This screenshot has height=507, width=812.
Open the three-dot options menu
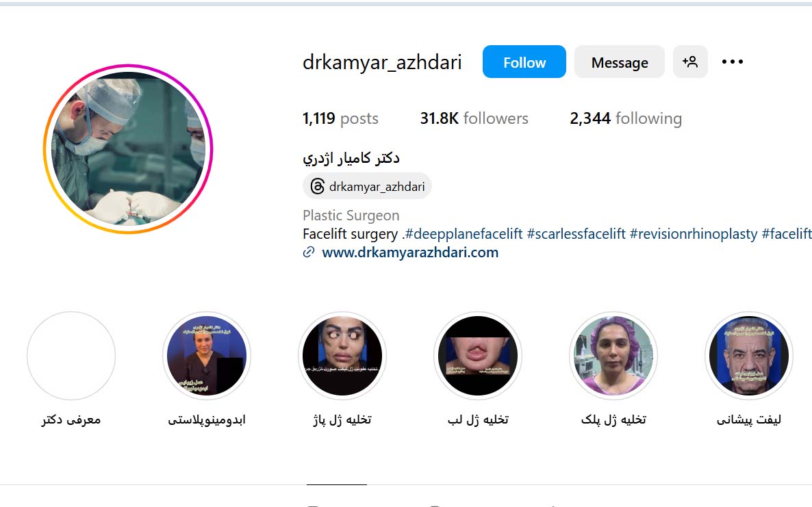click(x=733, y=62)
